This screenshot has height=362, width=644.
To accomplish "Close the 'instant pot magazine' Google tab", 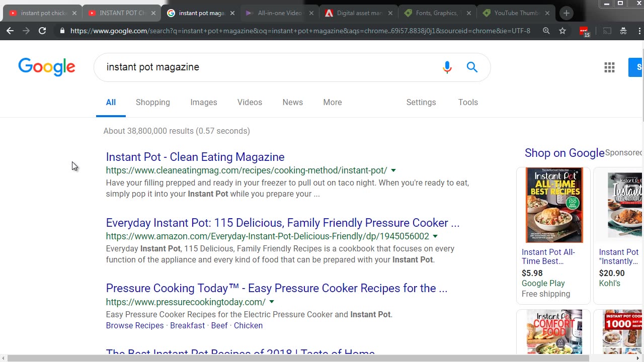I will pyautogui.click(x=232, y=13).
